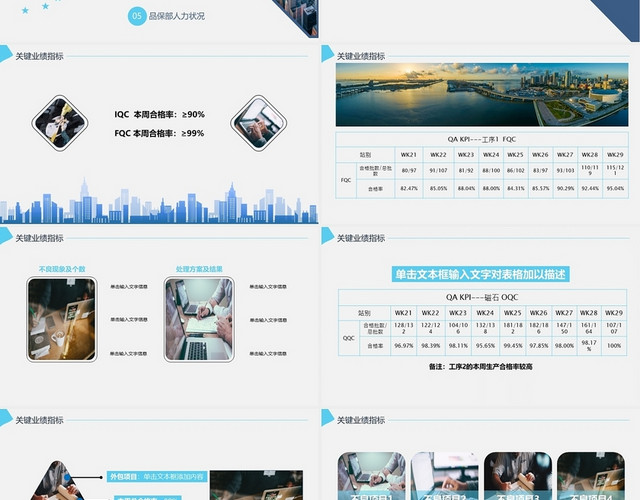Open the 不良项目3 photo card
Image resolution: width=640 pixels, height=500 pixels.
click(518, 476)
